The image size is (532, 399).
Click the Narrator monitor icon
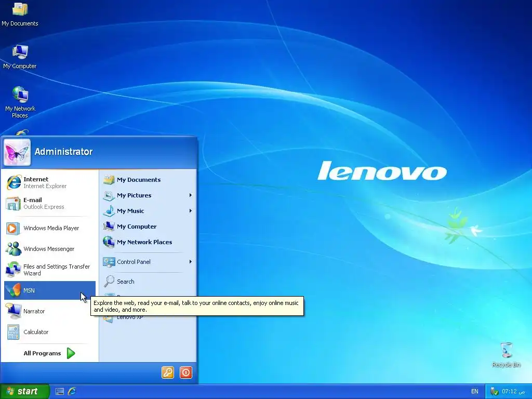pos(14,311)
